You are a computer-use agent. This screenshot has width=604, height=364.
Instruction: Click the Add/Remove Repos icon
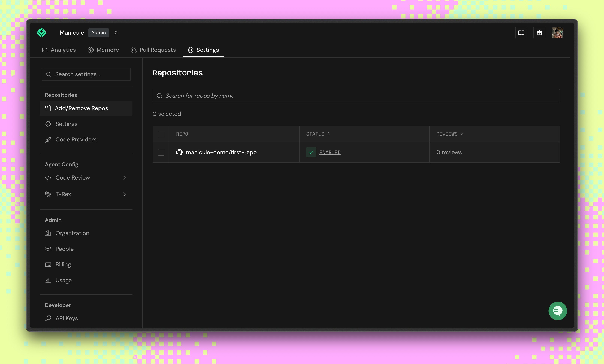[48, 108]
